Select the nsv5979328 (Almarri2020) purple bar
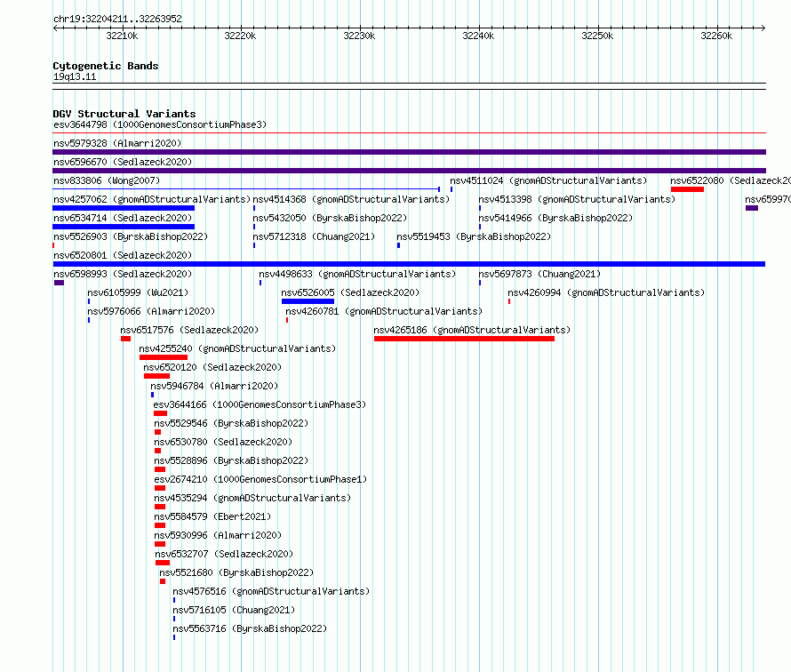 click(x=409, y=152)
